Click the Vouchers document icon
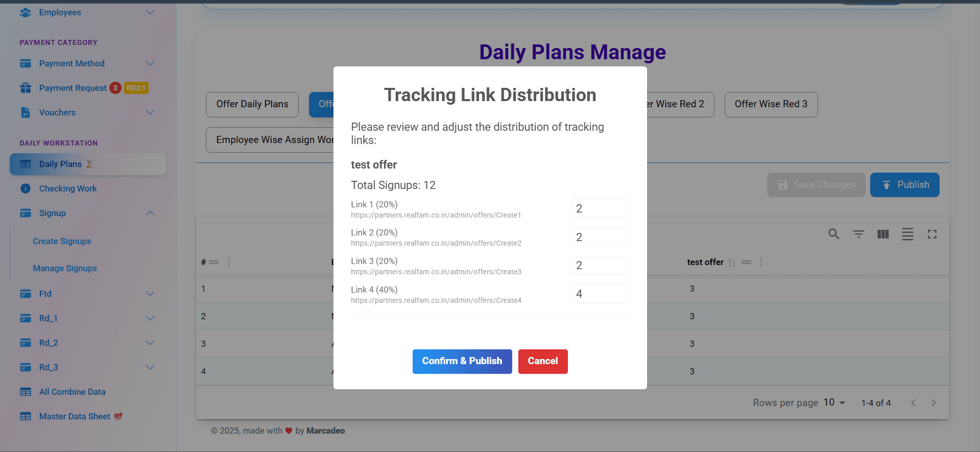980x452 pixels. click(x=26, y=112)
